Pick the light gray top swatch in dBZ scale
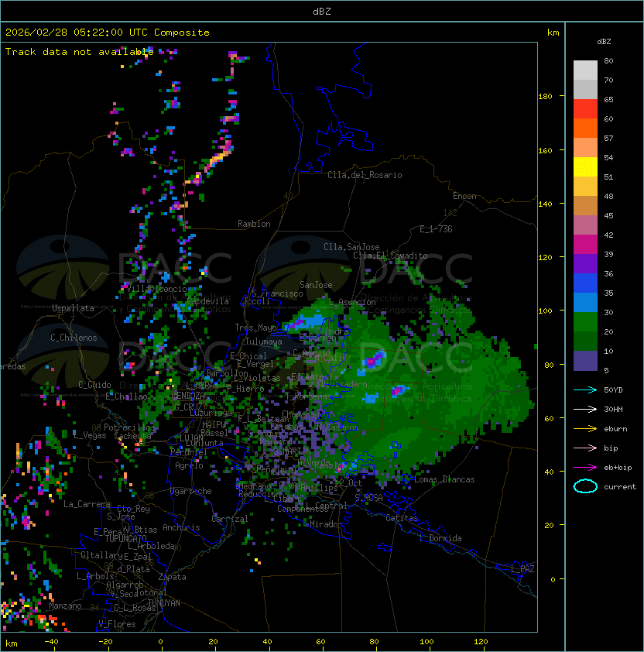Image resolution: width=644 pixels, height=652 pixels. click(585, 70)
